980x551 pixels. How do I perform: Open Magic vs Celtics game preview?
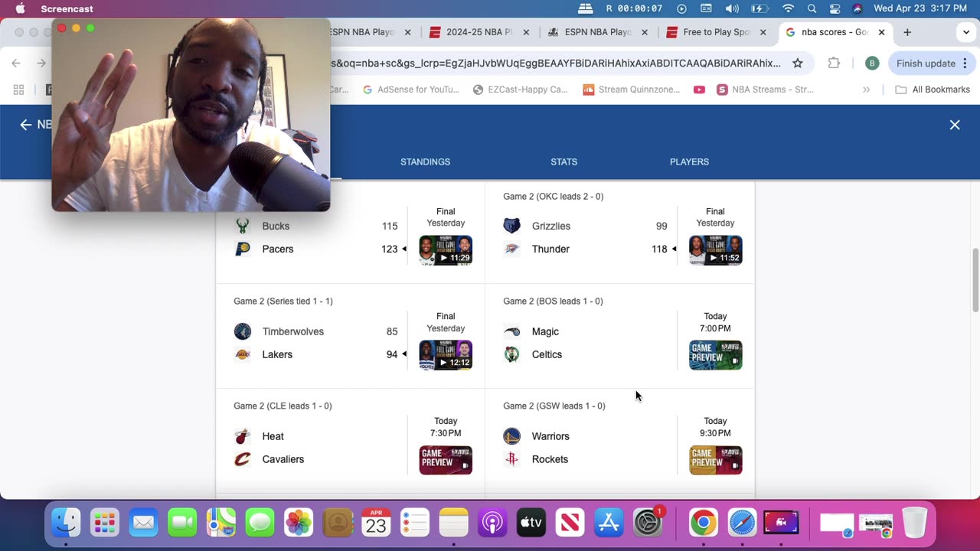tap(716, 355)
